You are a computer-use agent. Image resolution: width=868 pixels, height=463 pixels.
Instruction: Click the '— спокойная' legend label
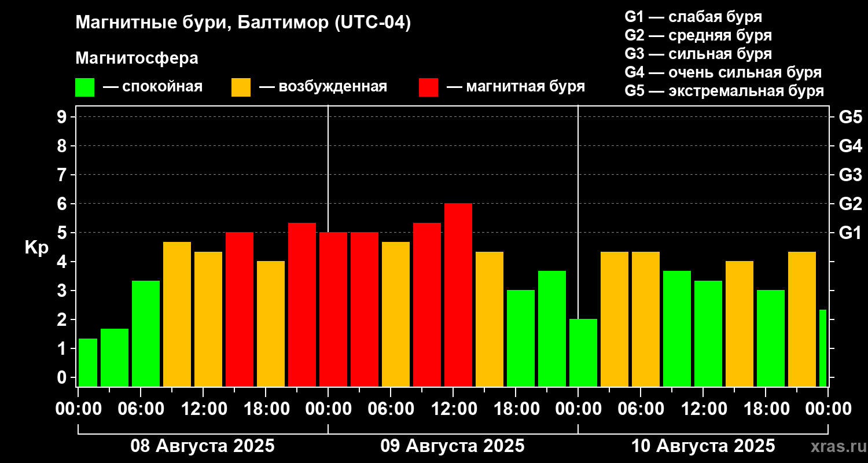153,87
